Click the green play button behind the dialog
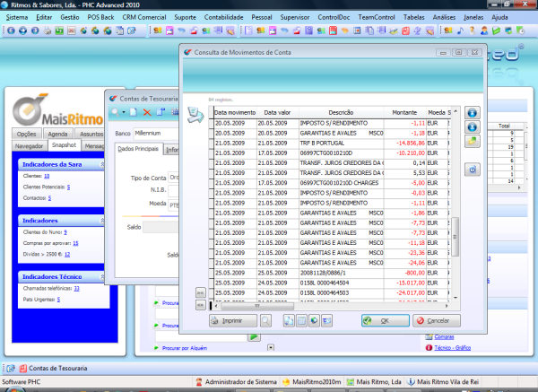 [x=254, y=336]
